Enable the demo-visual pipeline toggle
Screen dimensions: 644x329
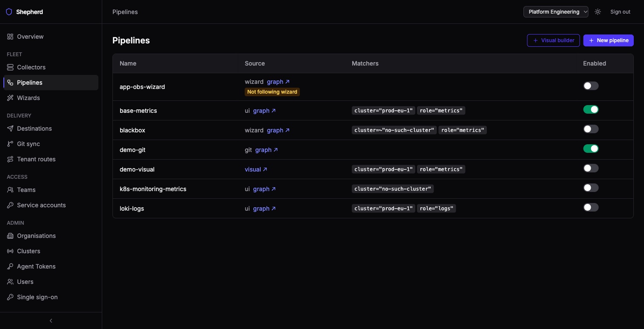(x=591, y=169)
